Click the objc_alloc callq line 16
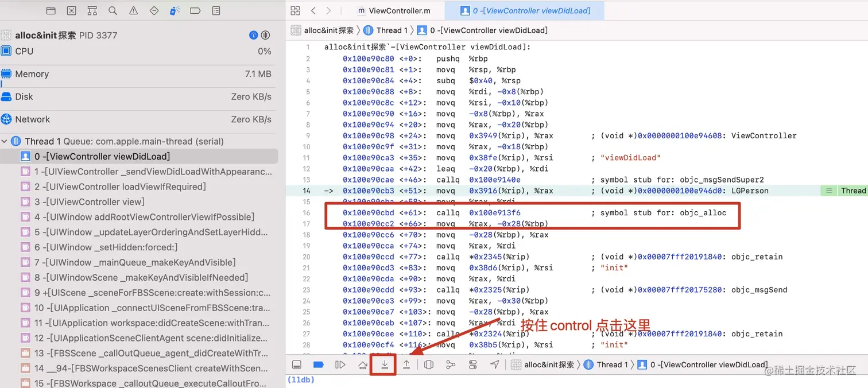The height and width of the screenshot is (388, 868). [534, 212]
